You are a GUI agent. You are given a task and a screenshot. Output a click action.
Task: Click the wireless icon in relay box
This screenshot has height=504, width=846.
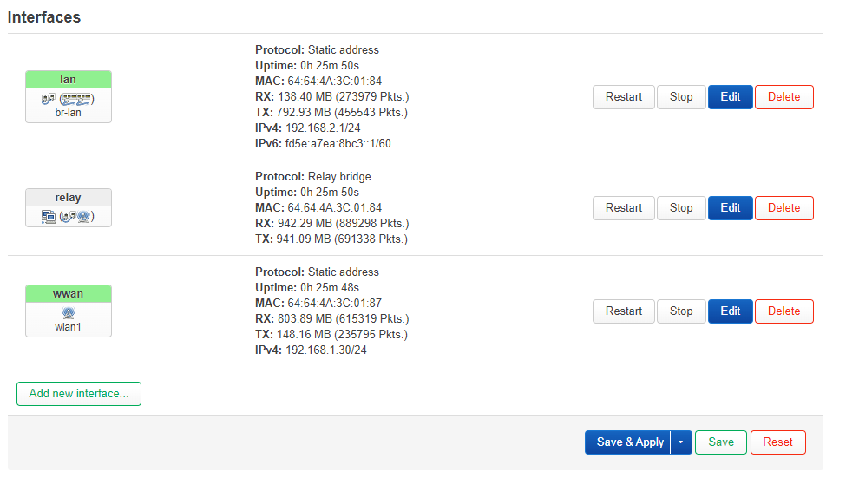83,216
